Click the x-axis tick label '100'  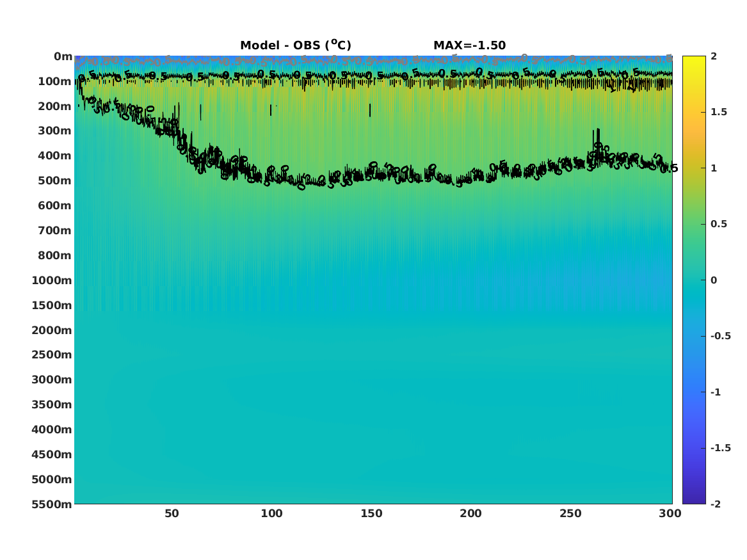tap(271, 514)
